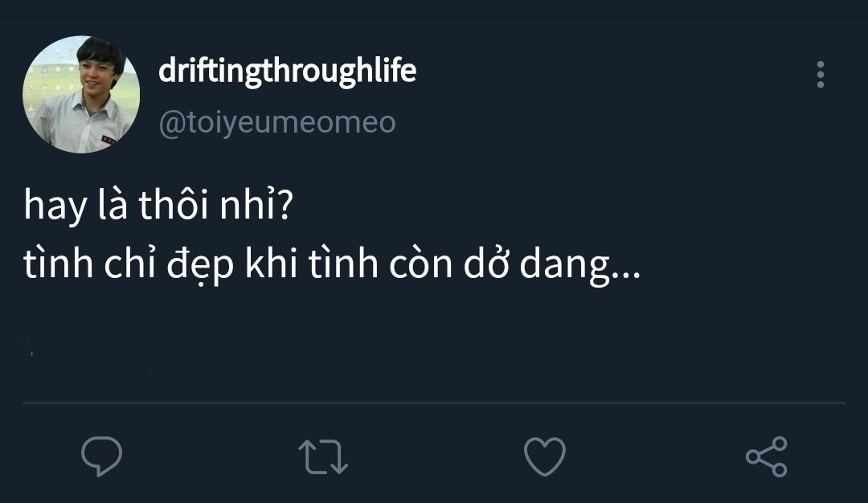Reply to the tweet with the speech bubble icon

click(x=102, y=456)
